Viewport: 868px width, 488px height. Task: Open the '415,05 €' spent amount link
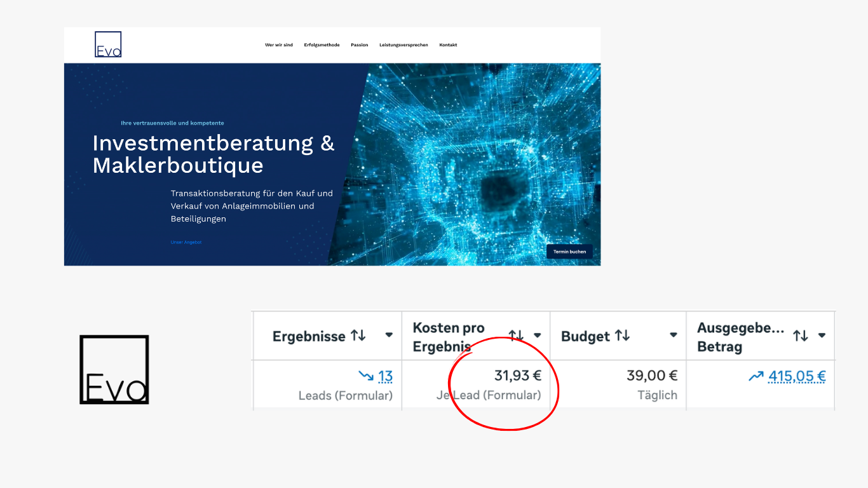point(797,376)
